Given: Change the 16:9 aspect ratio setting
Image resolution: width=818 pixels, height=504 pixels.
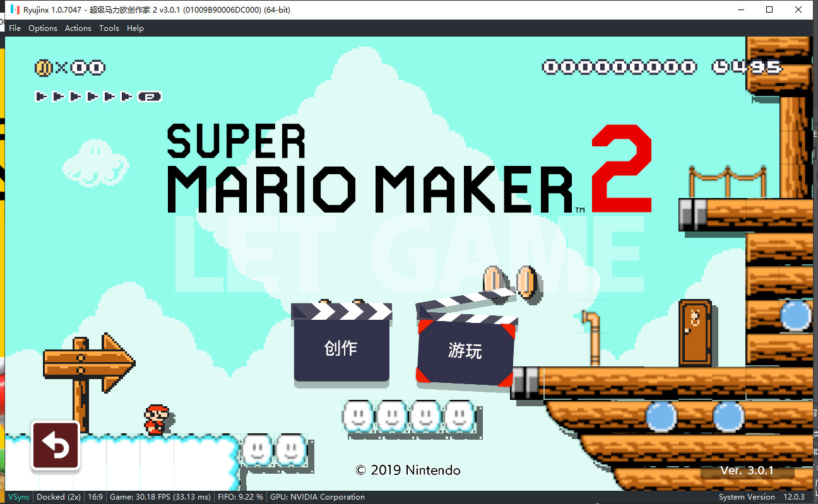Looking at the screenshot, I should coord(96,497).
